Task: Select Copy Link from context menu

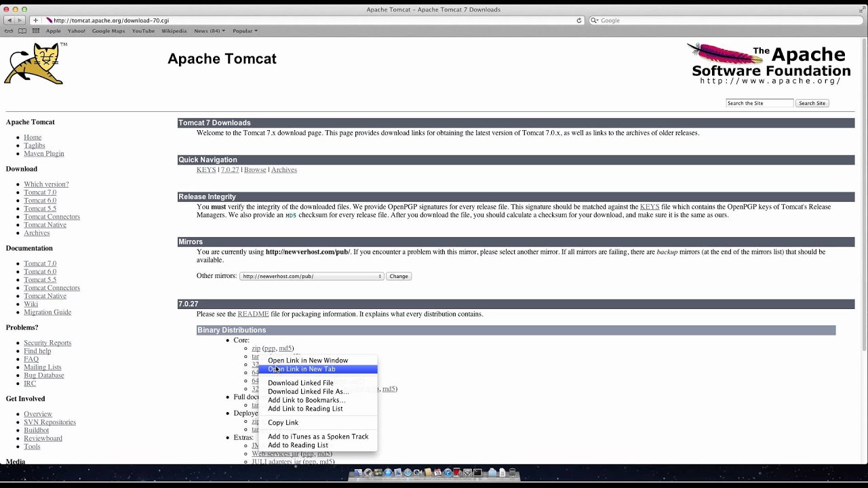Action: click(317, 423)
